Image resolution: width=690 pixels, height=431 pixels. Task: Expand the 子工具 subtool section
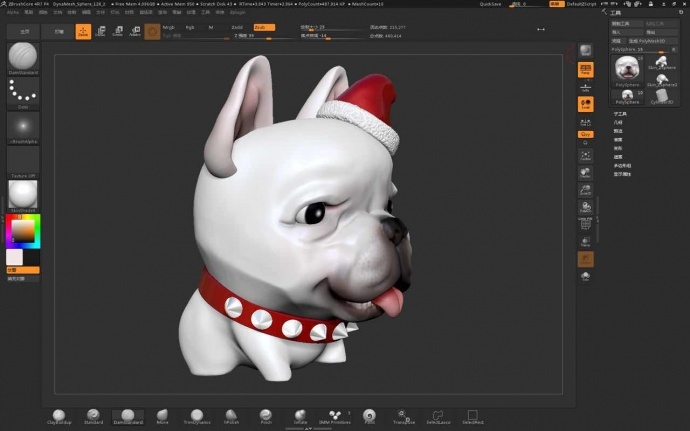[x=620, y=114]
